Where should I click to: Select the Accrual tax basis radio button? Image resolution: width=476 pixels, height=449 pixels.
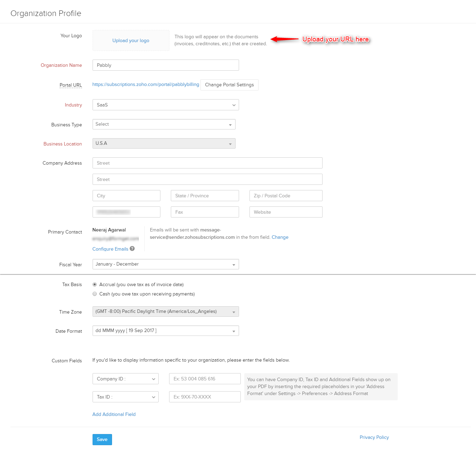[95, 284]
